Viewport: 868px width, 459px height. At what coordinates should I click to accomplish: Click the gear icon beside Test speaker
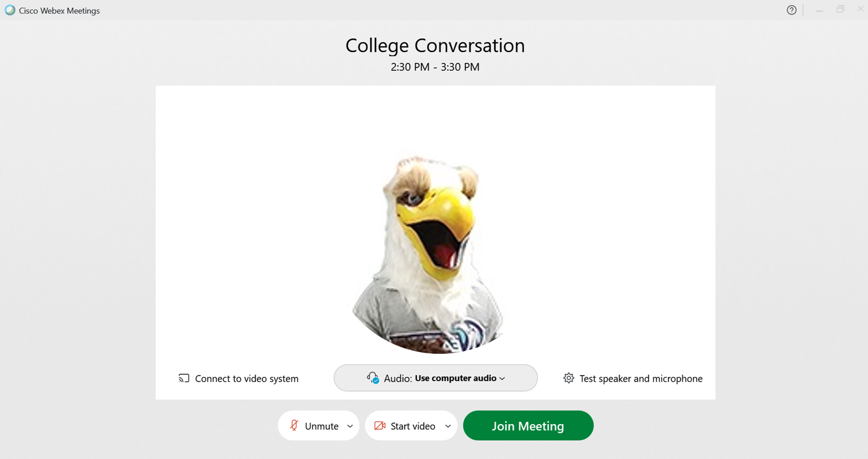[x=568, y=378]
